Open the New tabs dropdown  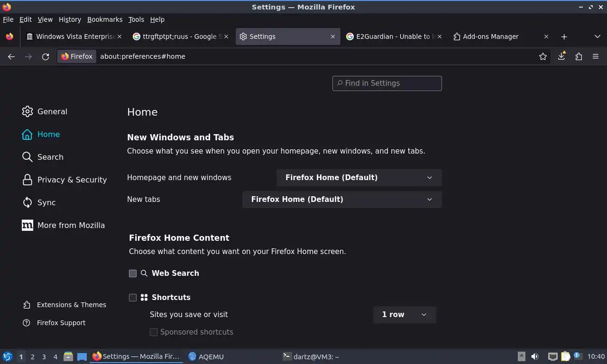342,200
